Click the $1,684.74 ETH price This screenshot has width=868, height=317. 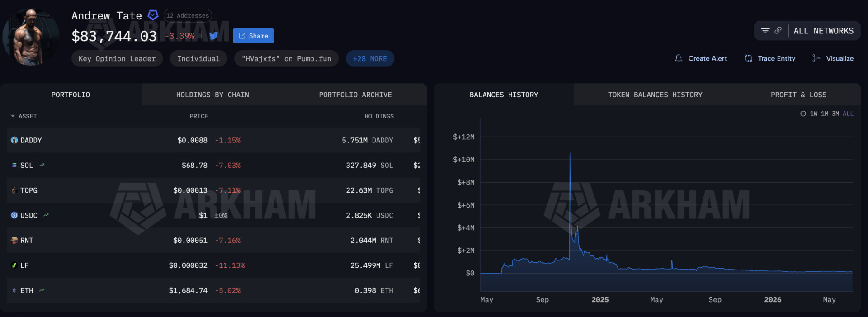(x=188, y=290)
